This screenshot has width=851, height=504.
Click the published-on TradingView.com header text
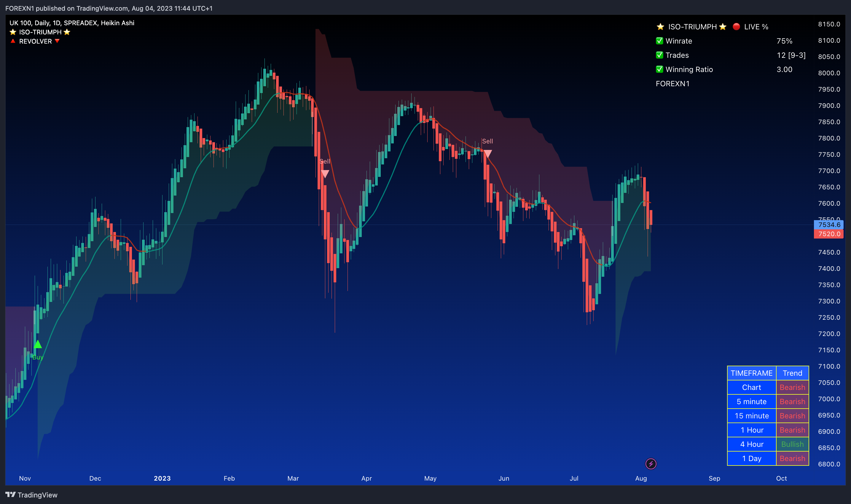pyautogui.click(x=109, y=8)
